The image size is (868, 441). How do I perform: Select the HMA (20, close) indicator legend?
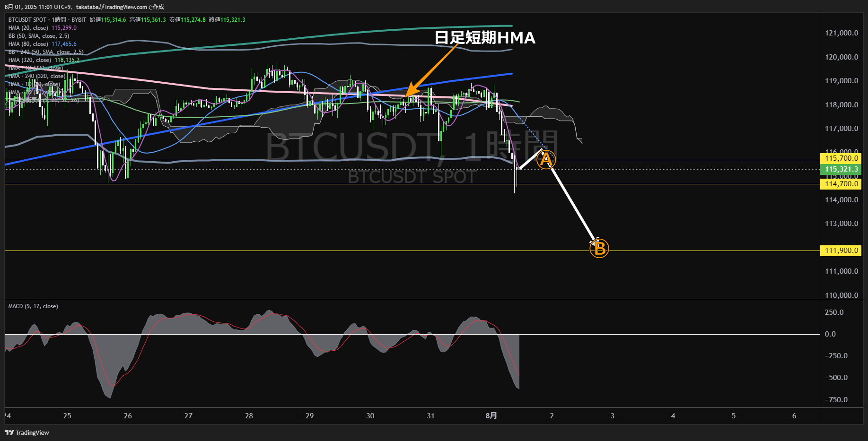click(x=28, y=28)
